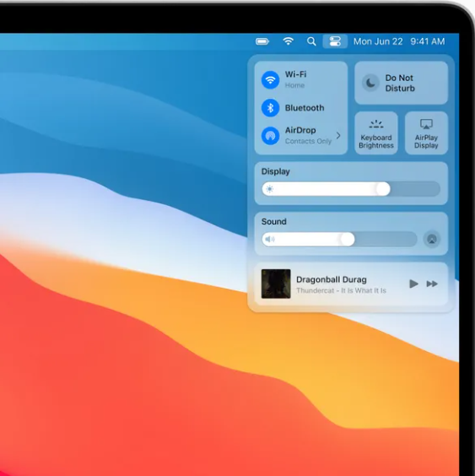This screenshot has width=475, height=476.
Task: Click the Bluetooth label
Action: (305, 108)
